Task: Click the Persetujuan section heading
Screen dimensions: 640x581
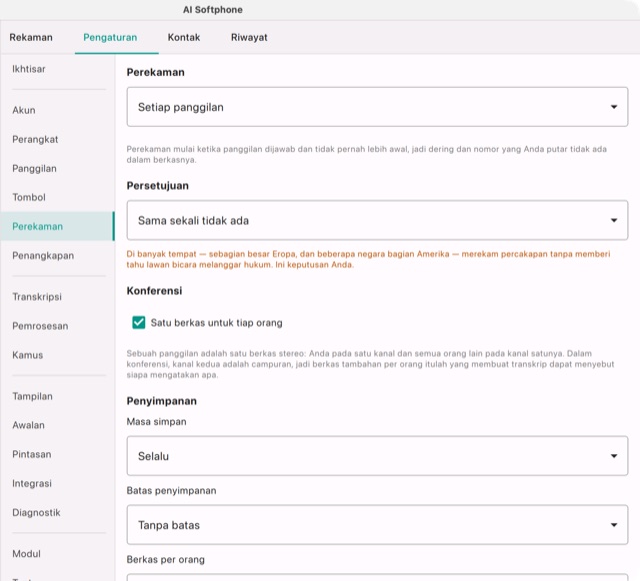Action: tap(158, 186)
